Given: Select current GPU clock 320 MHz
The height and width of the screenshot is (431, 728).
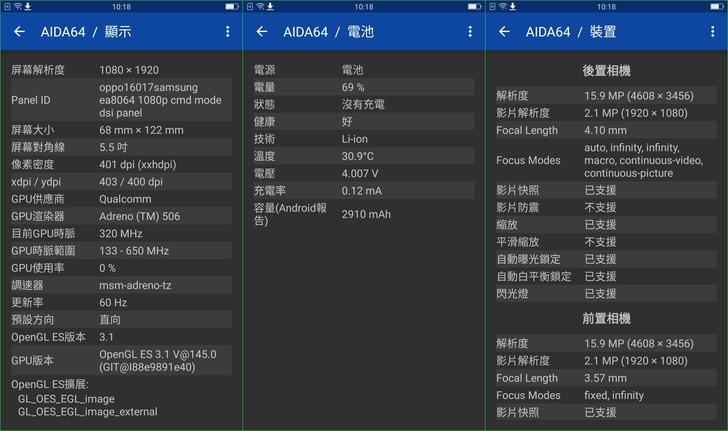Looking at the screenshot, I should 121,233.
